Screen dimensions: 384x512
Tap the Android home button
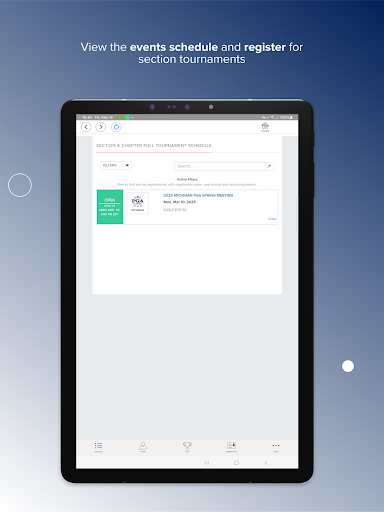tap(236, 463)
